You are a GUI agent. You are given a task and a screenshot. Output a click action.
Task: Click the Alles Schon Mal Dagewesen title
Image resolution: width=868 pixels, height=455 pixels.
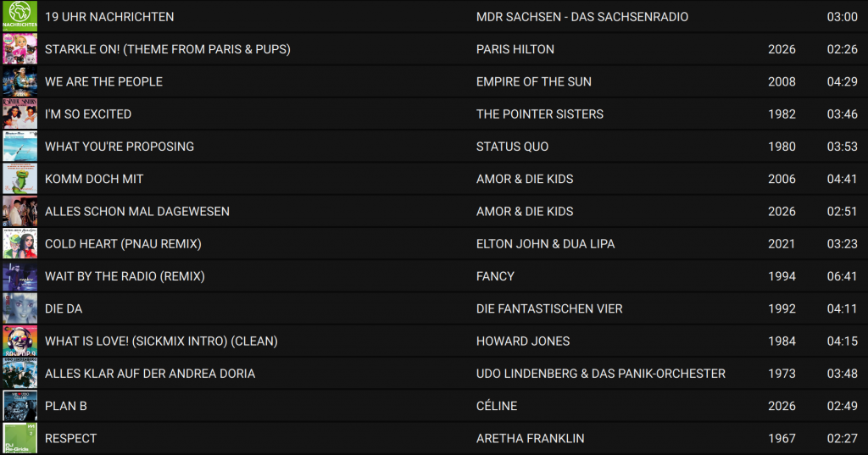(137, 211)
